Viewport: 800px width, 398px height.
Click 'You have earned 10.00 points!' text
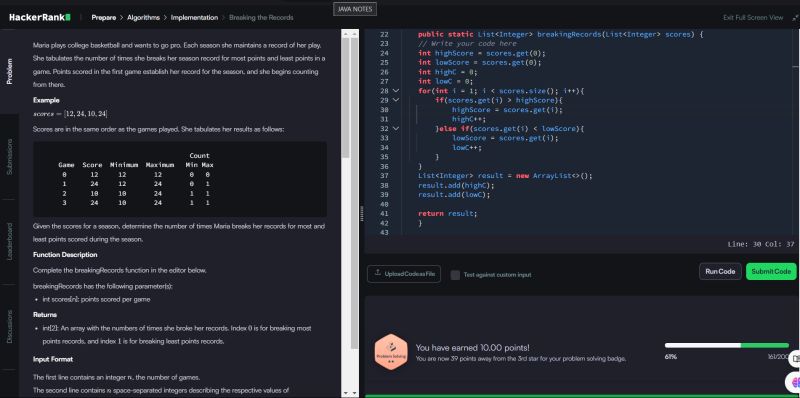[472, 347]
